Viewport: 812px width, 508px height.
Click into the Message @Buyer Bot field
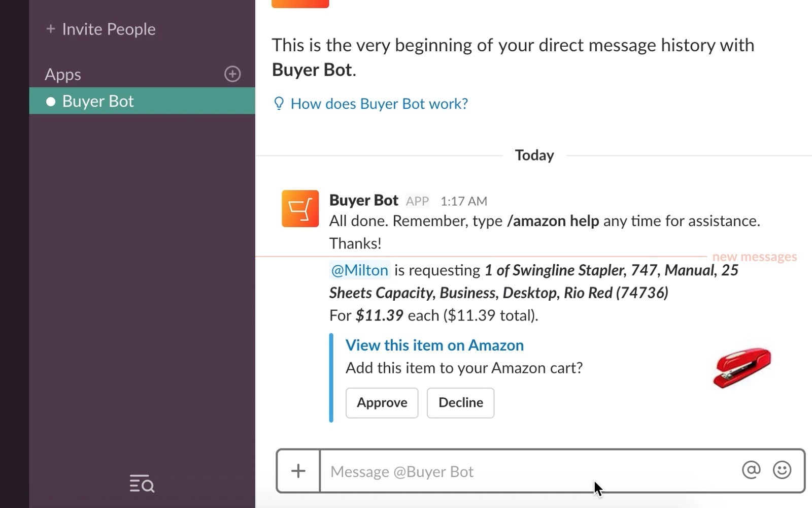point(528,471)
